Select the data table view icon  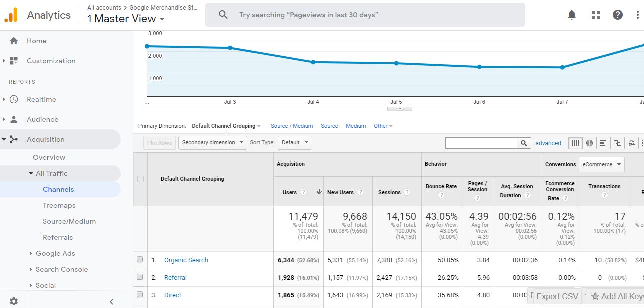(x=576, y=143)
